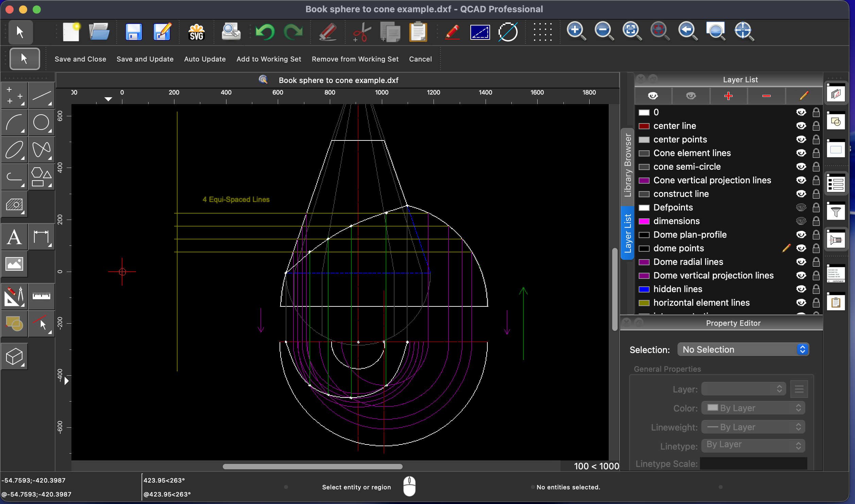Switch to Library Browser tab
The height and width of the screenshot is (504, 855).
click(627, 166)
